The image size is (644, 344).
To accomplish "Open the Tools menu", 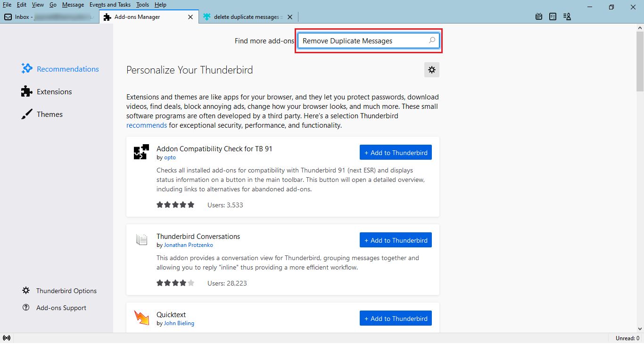I will point(142,4).
